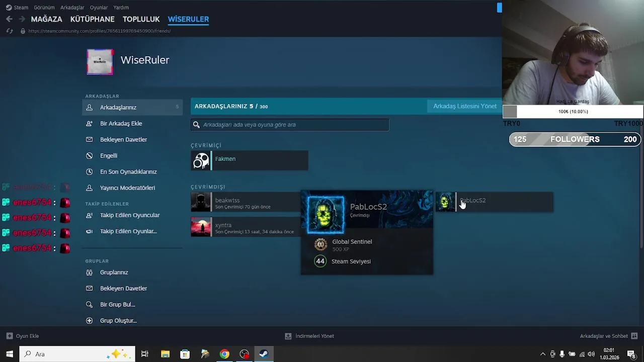Open Arkadaşlar ve Sohbet
Screen dimensions: 644x362
point(609,336)
